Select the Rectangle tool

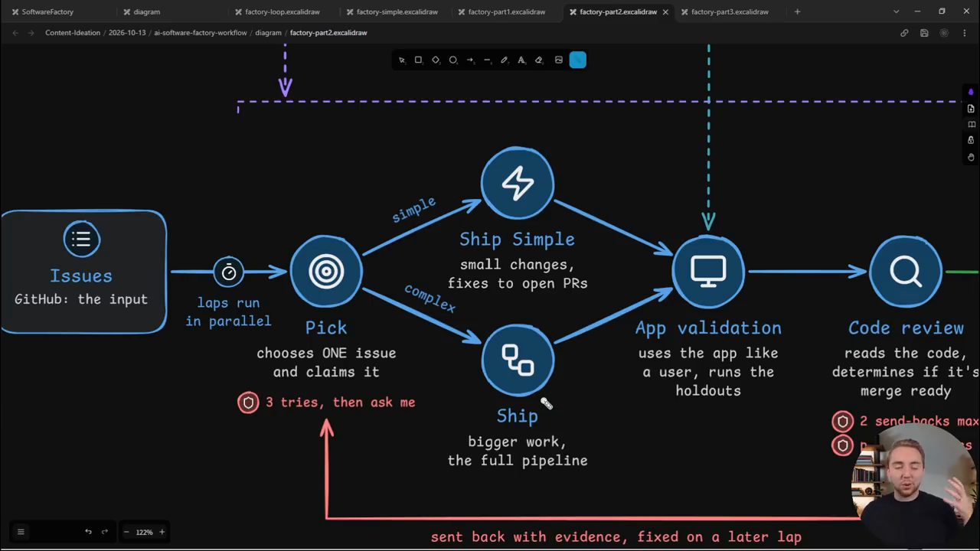click(x=418, y=60)
